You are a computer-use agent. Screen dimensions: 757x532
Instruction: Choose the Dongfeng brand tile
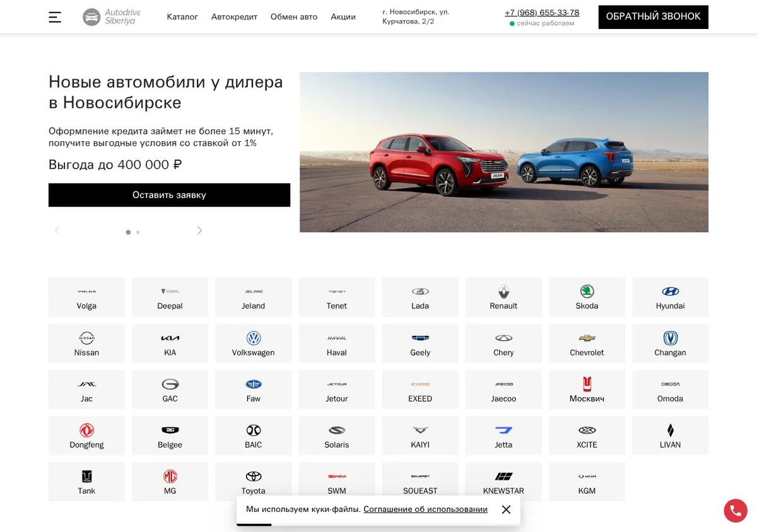[86, 436]
